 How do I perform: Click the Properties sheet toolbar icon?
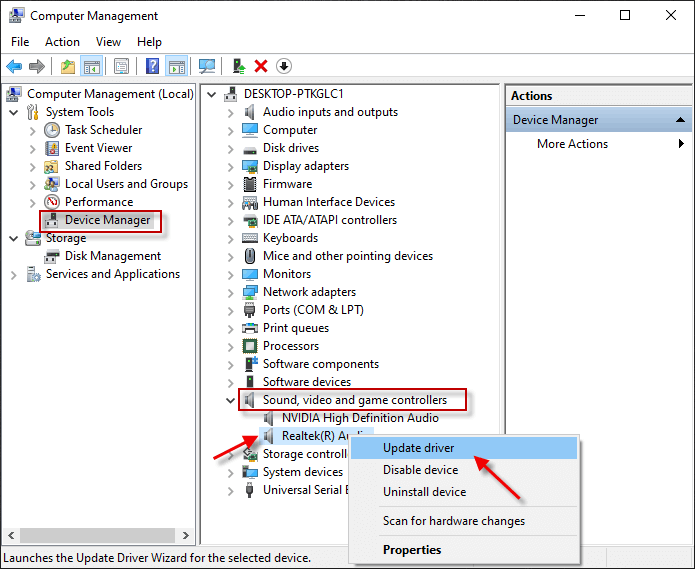[x=121, y=66]
